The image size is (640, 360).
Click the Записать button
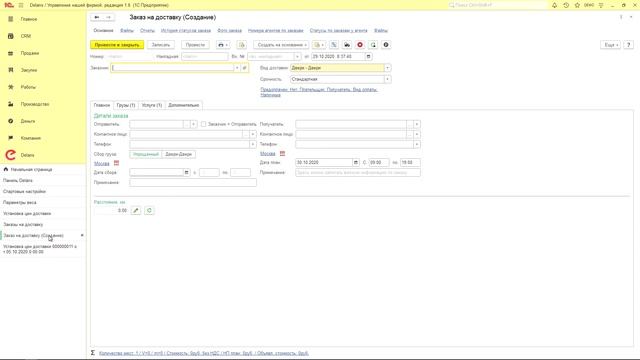coord(161,45)
